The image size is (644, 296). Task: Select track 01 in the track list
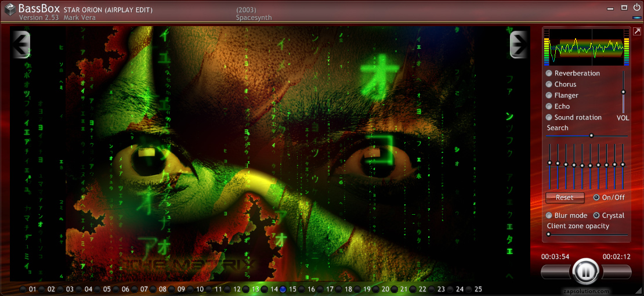tap(23, 289)
